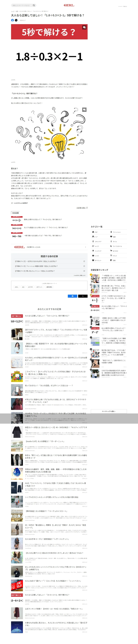Select the #ポイント keyword tag
138x644 pixels.
(x=39, y=287)
